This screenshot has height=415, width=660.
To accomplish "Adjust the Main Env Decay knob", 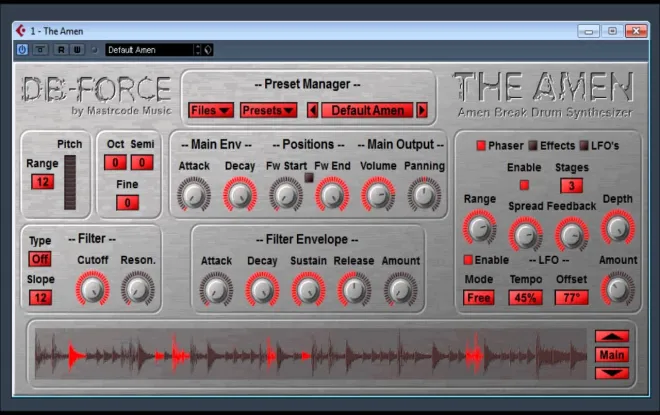I will pos(240,194).
